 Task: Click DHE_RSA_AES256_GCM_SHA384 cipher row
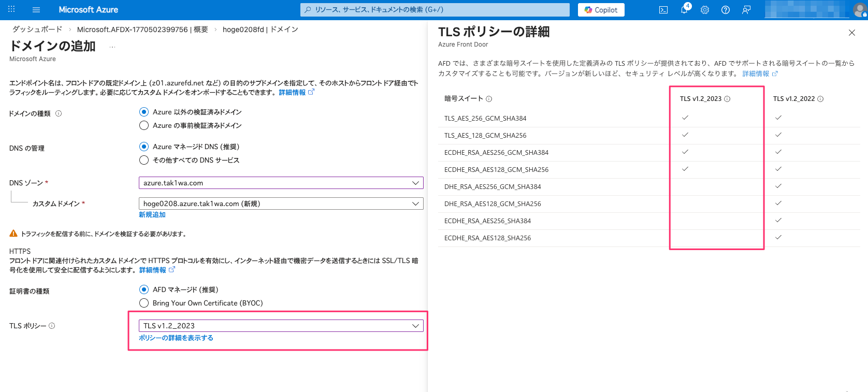649,187
